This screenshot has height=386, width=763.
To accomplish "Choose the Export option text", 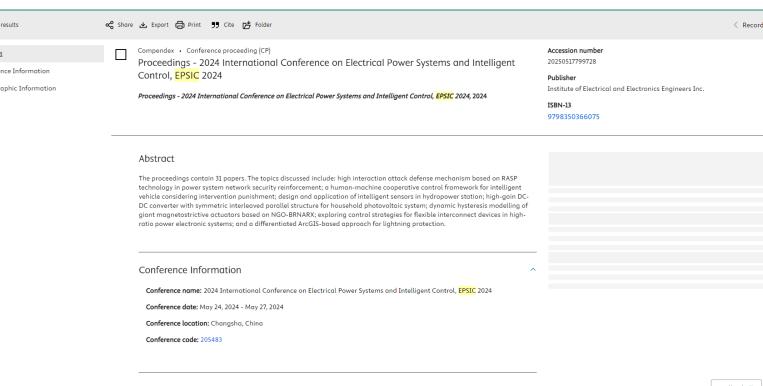I will 160,25.
